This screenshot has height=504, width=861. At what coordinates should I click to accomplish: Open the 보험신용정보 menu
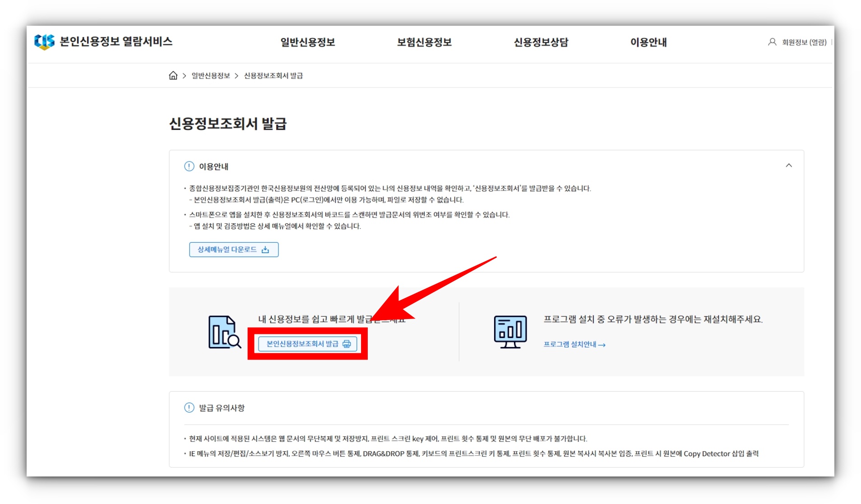click(425, 42)
